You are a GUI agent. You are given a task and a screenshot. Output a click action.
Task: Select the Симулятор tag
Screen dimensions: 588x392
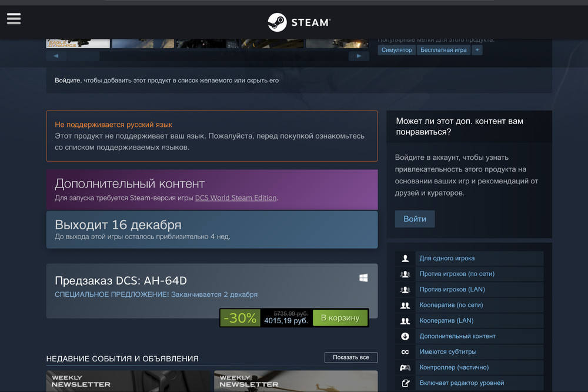(396, 50)
